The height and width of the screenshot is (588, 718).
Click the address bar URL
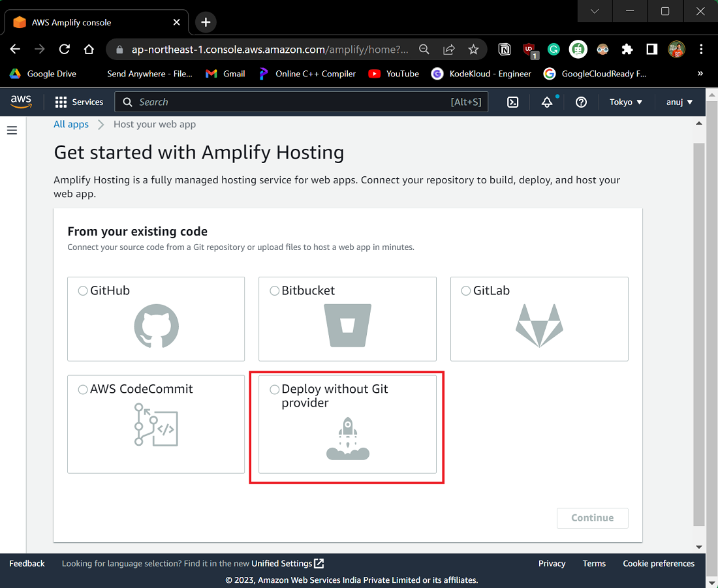[270, 50]
